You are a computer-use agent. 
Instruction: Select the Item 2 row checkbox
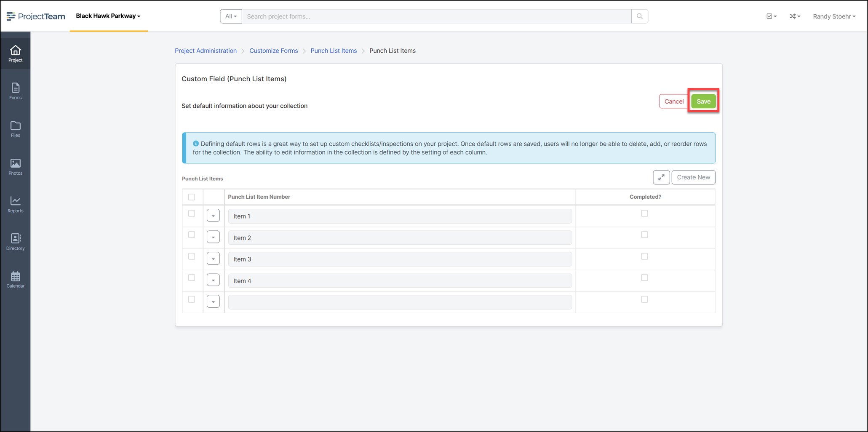tap(192, 235)
